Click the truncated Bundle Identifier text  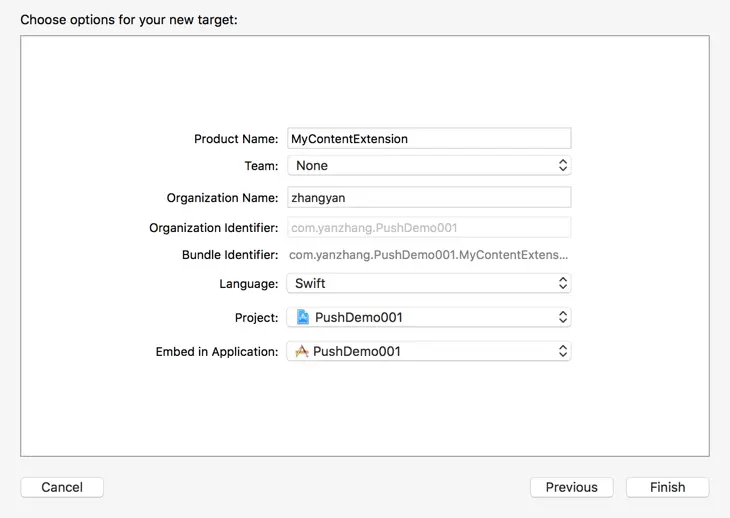pos(428,255)
